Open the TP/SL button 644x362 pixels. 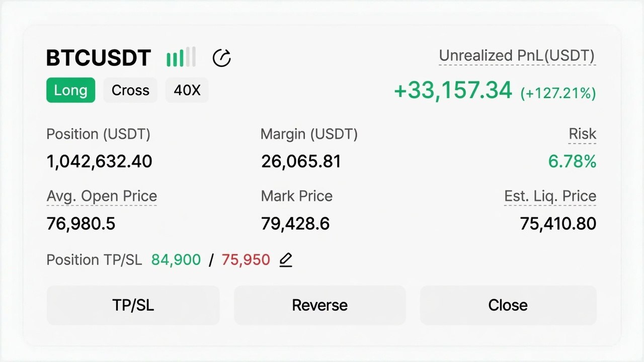tap(133, 305)
